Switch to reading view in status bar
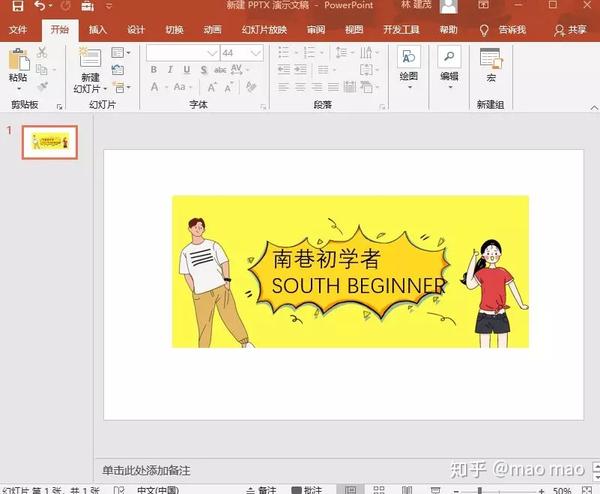The width and height of the screenshot is (600, 494). (407, 490)
